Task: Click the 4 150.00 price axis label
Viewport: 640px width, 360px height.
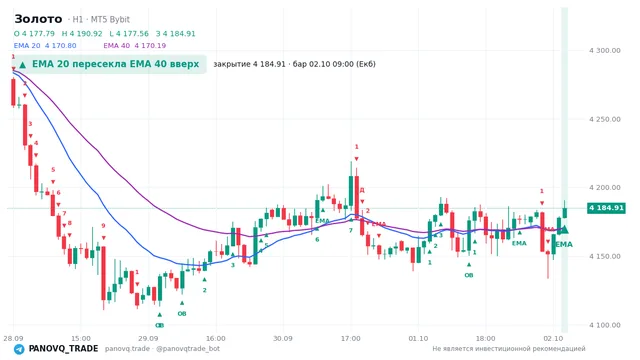Action: 604,256
